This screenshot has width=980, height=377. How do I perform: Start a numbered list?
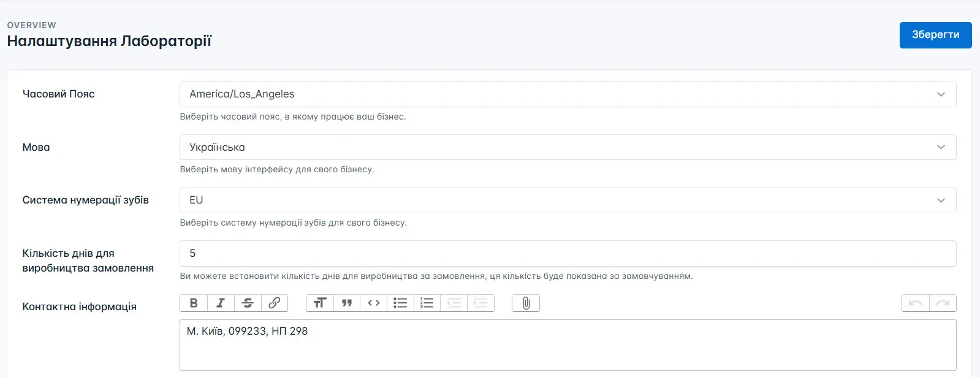click(x=427, y=303)
